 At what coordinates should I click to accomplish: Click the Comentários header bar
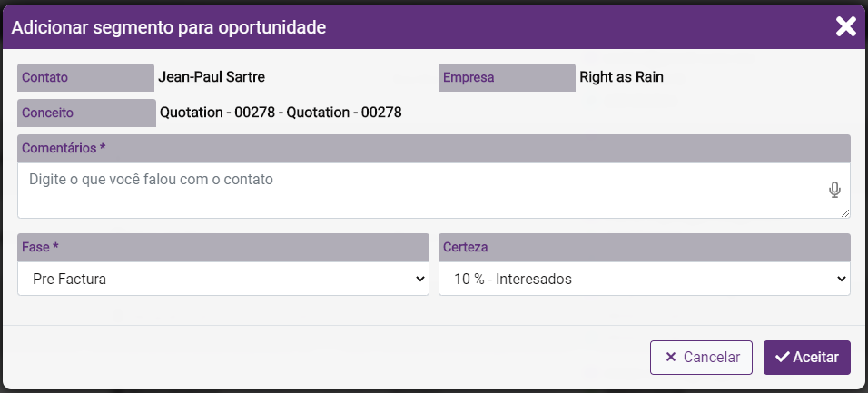(x=433, y=148)
